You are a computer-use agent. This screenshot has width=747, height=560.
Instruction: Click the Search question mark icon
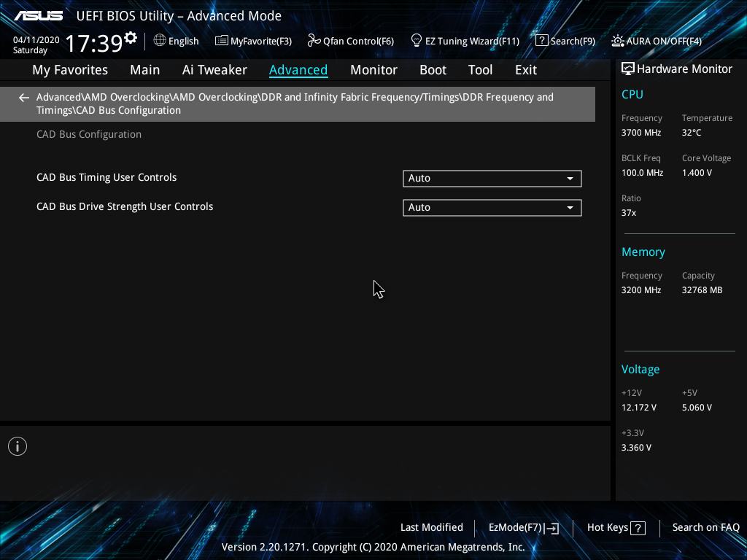542,41
